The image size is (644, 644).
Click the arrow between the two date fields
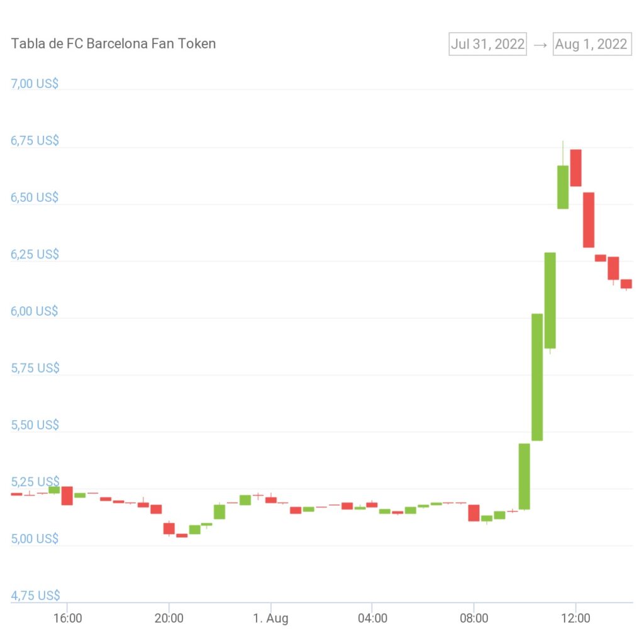click(540, 44)
